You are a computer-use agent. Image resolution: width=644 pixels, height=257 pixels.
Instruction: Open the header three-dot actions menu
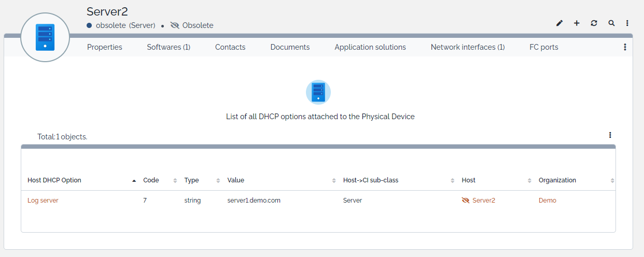point(627,23)
